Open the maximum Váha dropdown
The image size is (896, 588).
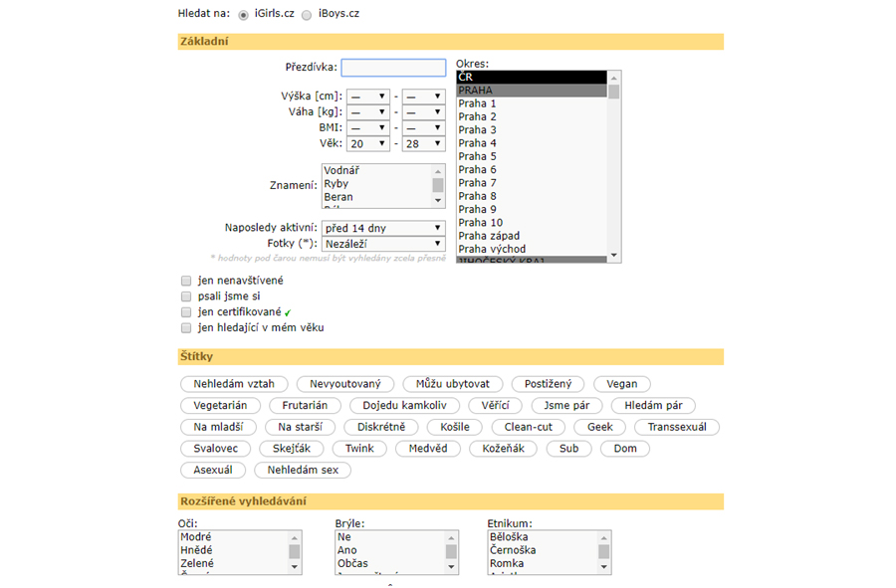point(423,112)
